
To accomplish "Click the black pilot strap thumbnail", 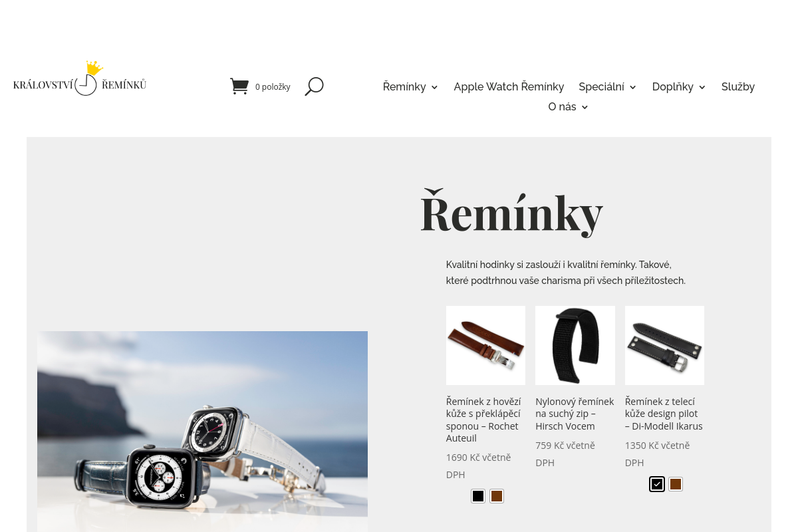I will click(x=664, y=345).
